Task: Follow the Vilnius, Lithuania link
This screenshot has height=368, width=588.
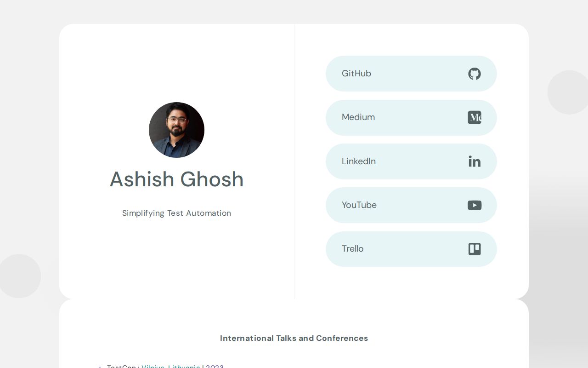Action: tap(170, 366)
